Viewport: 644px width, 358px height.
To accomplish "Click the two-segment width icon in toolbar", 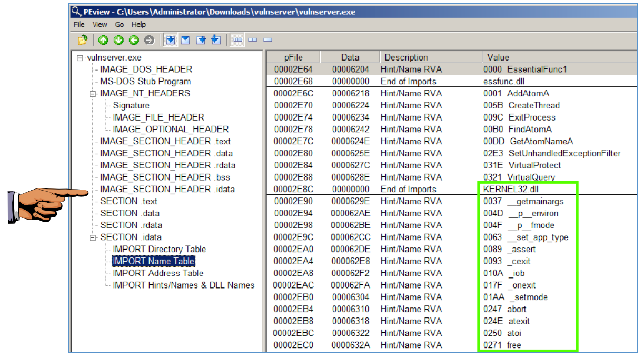I will pos(253,40).
